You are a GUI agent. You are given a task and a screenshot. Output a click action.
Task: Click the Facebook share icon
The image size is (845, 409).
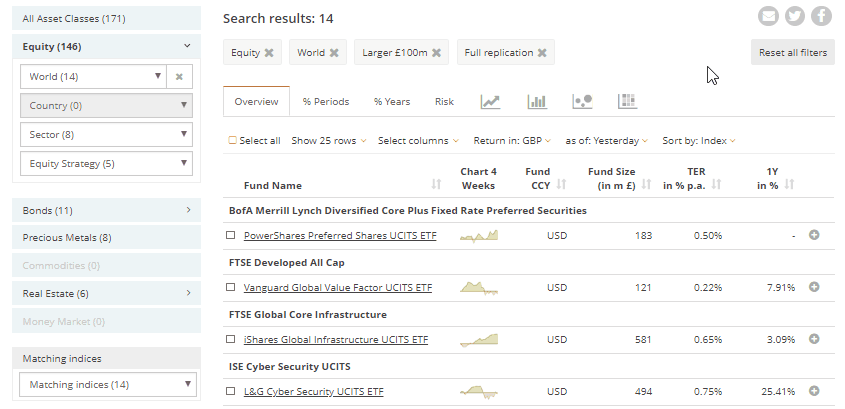pyautogui.click(x=822, y=16)
